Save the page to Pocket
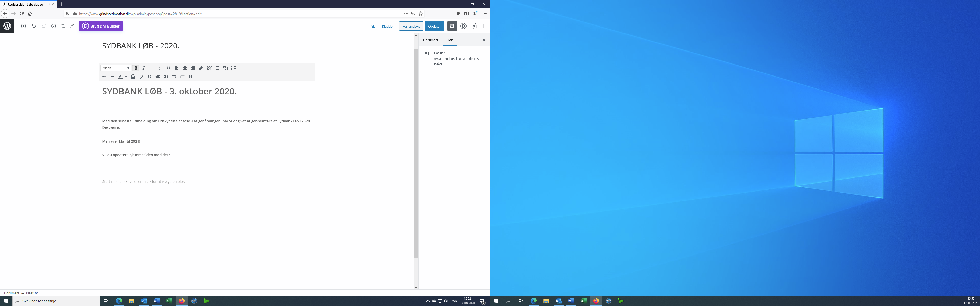The image size is (980, 306). click(x=413, y=14)
